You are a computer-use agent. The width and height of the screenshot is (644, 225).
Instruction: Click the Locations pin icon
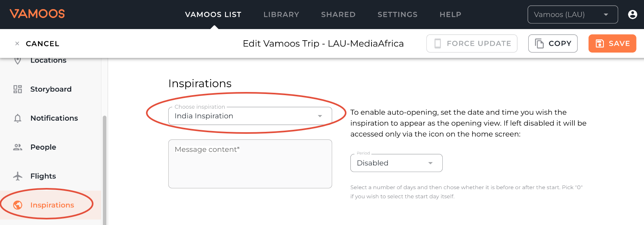coord(18,61)
